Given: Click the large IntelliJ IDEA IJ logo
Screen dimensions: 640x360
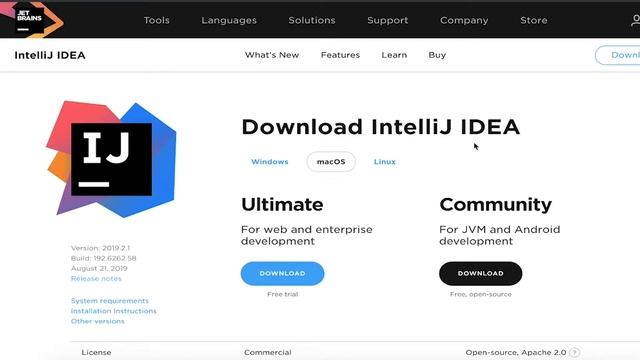Looking at the screenshot, I should (x=111, y=159).
